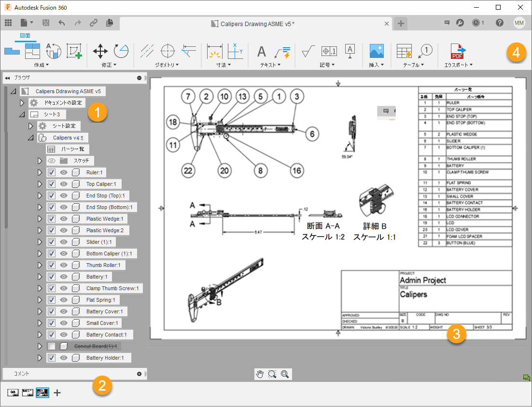Open the 記号 dropdown menu
Image resolution: width=532 pixels, height=407 pixels.
[x=327, y=65]
